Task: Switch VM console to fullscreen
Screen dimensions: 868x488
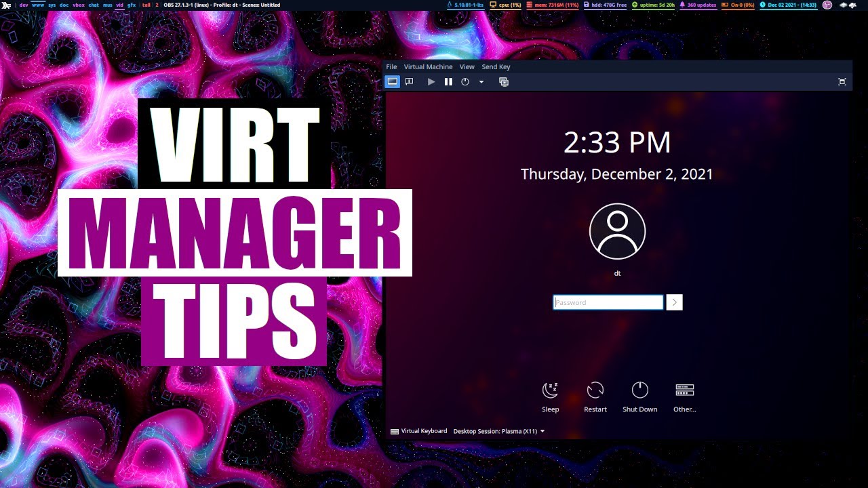Action: 842,81
